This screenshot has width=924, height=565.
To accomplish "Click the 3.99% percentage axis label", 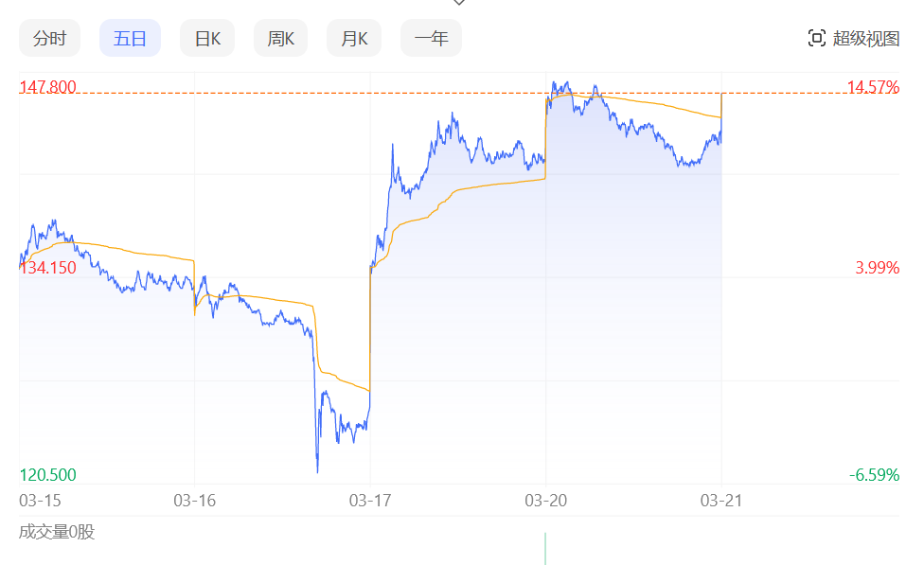I will (877, 268).
